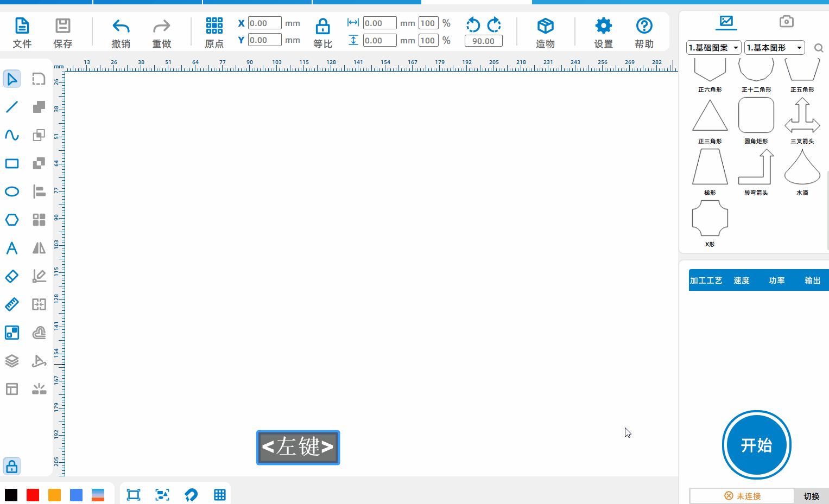The image size is (829, 504).
Task: Select the arrow selection tool
Action: tap(12, 79)
